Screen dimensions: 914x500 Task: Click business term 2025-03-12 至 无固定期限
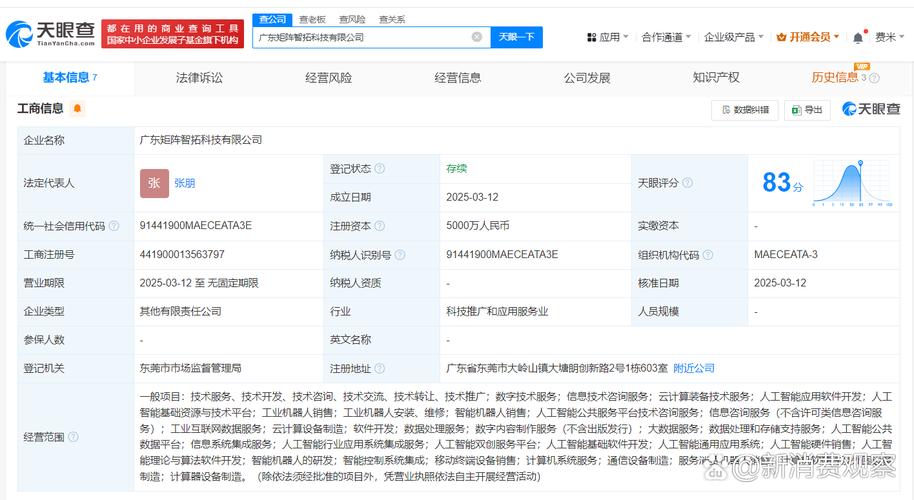[199, 283]
